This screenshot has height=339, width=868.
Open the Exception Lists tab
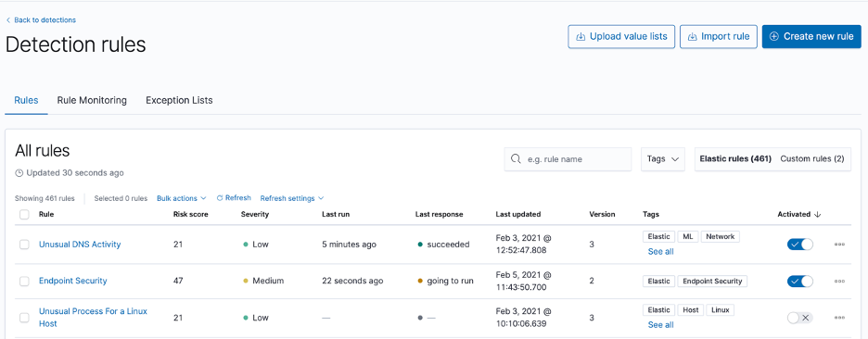pyautogui.click(x=179, y=100)
